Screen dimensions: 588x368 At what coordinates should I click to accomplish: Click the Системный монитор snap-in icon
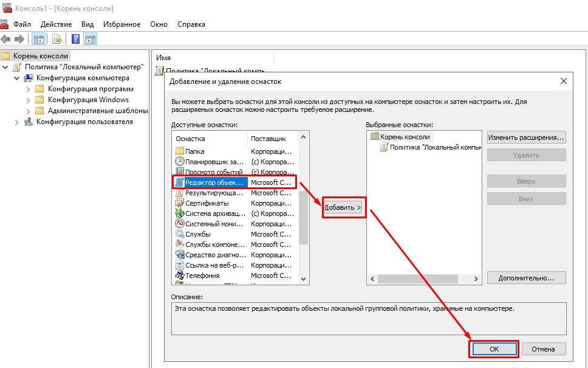pos(180,224)
